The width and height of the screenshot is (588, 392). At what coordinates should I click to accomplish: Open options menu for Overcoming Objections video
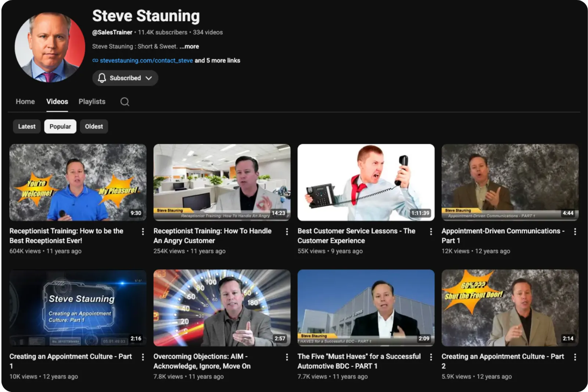[x=287, y=357]
